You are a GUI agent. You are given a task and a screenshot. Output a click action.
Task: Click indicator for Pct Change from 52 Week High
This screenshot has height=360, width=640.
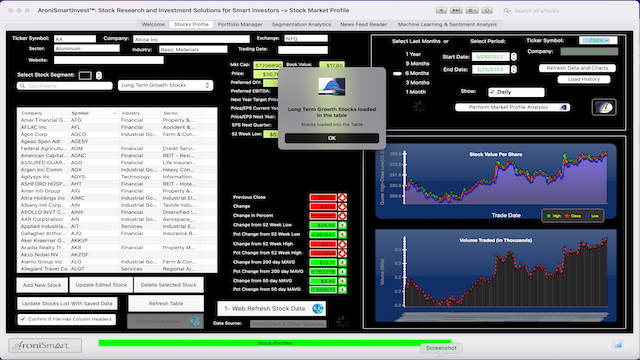tap(342, 253)
